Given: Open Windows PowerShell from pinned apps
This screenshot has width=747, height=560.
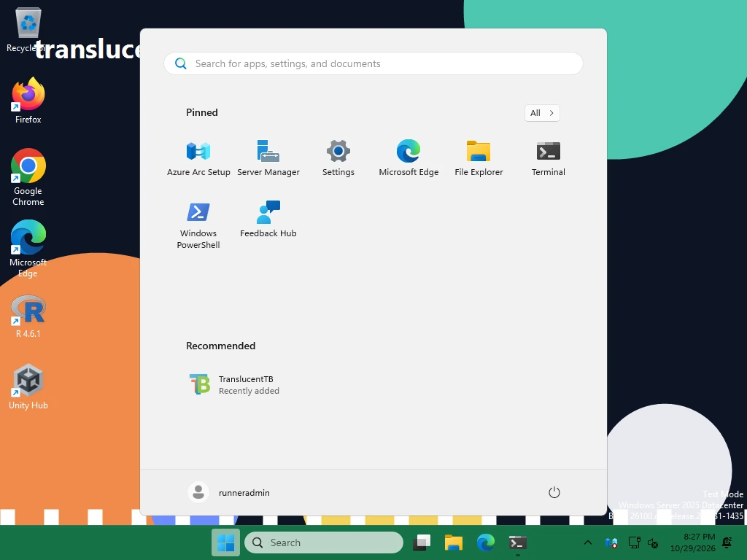Looking at the screenshot, I should (x=198, y=225).
